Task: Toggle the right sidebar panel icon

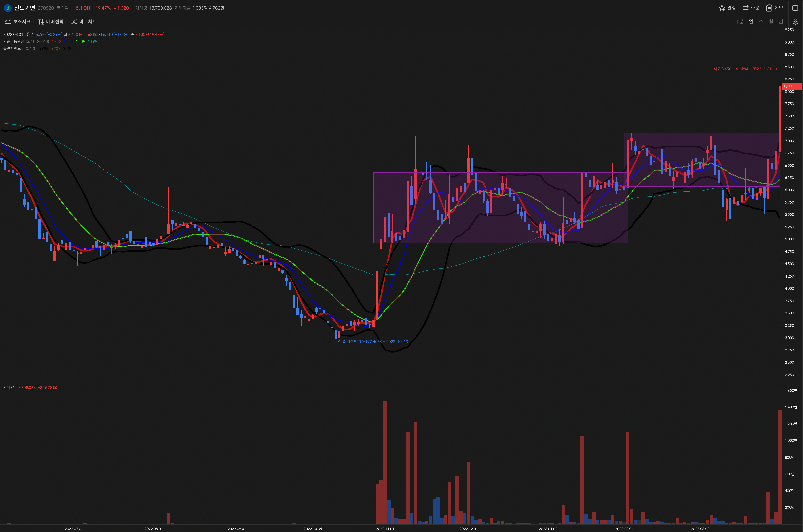Action: click(x=795, y=8)
